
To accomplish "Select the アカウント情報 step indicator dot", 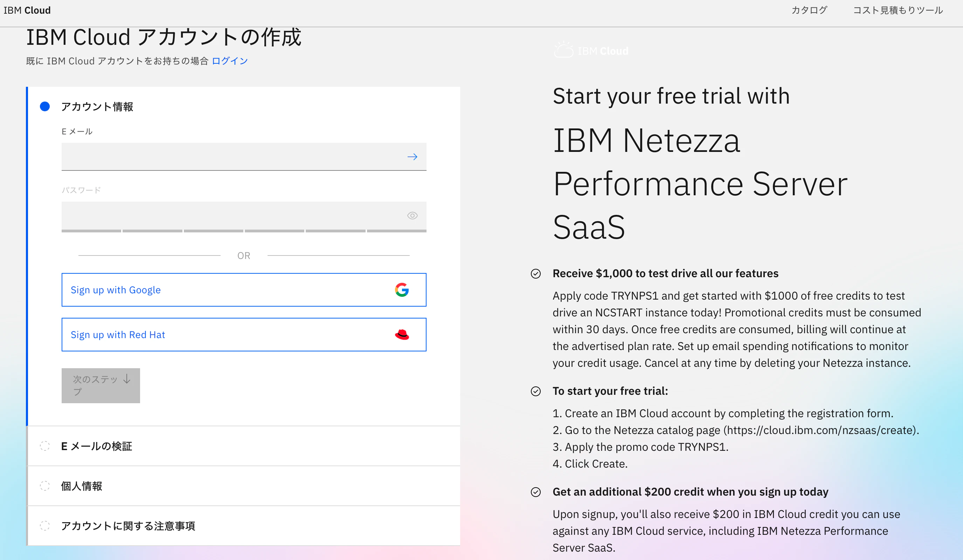I will (45, 106).
